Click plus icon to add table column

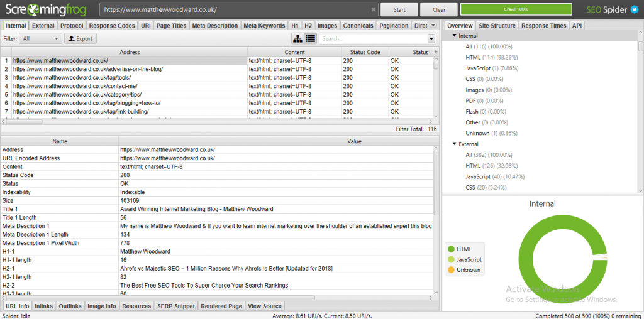click(x=436, y=52)
